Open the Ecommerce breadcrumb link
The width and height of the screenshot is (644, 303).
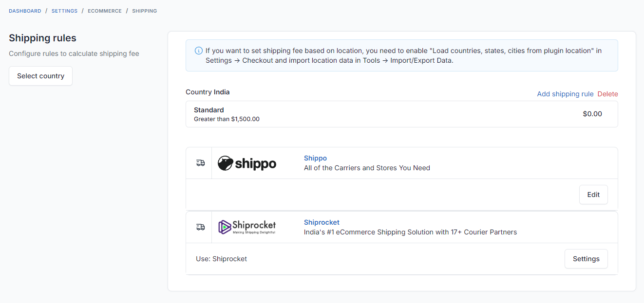pyautogui.click(x=105, y=11)
